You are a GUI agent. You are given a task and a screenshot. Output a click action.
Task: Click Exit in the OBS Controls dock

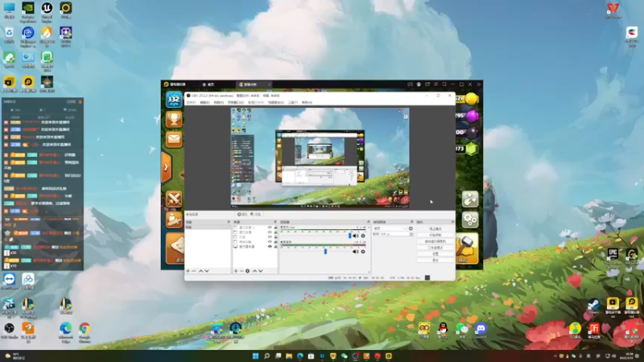(x=436, y=260)
